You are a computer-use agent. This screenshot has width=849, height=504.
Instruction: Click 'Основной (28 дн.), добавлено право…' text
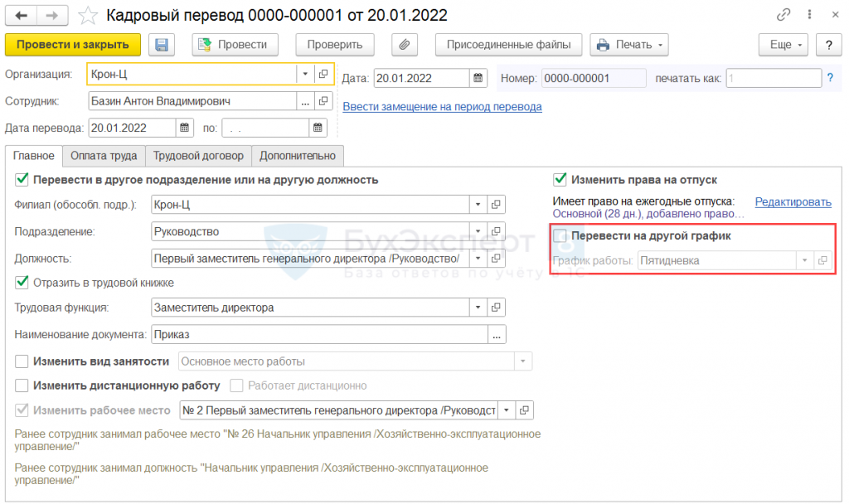648,214
